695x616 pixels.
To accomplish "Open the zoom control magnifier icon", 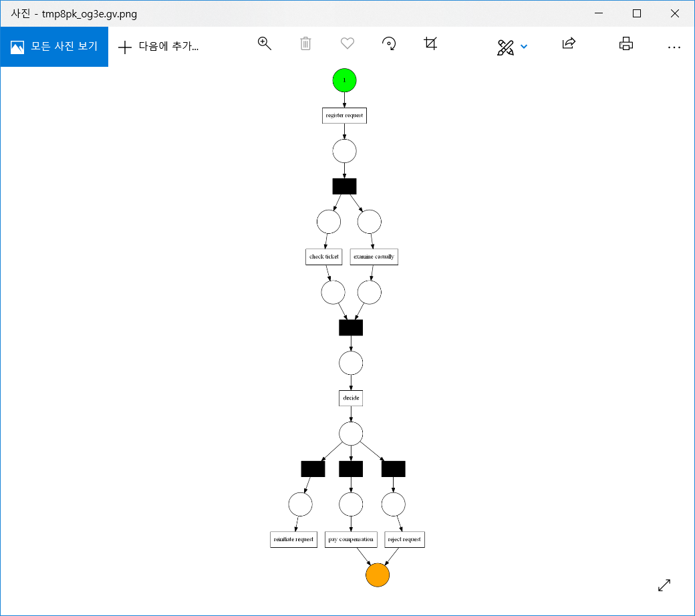I will (x=264, y=43).
